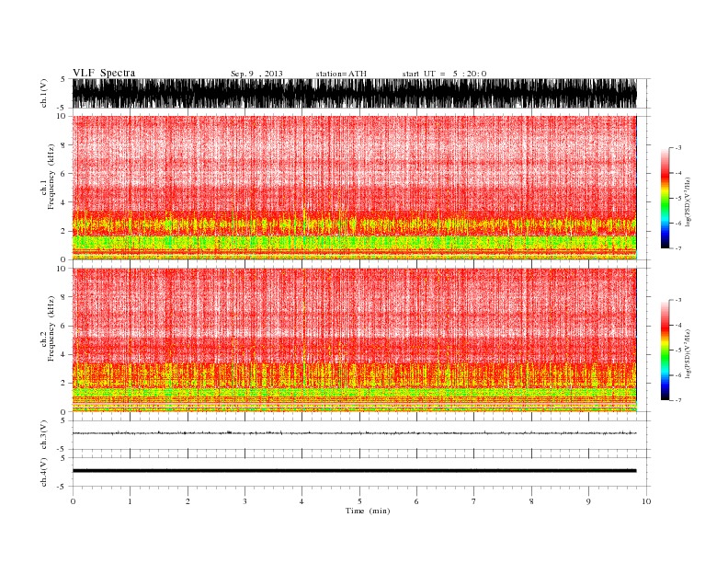Click the ch.2 "Frequency (kHz)" label
728x563 pixels.
[51, 328]
